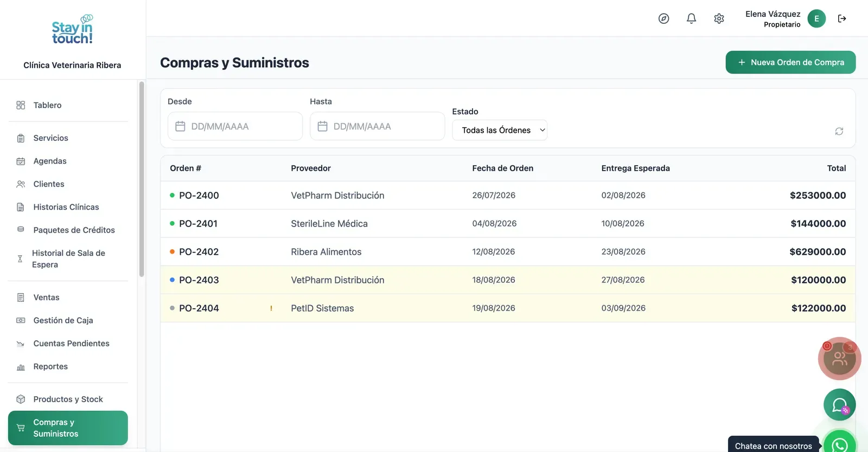The height and width of the screenshot is (452, 868).
Task: Click the sidebar scrollbar
Action: point(142,179)
